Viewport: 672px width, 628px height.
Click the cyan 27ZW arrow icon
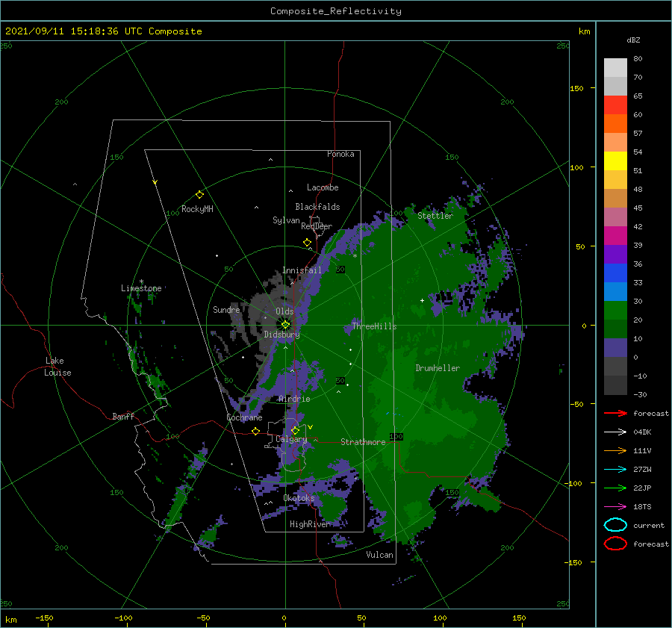tap(615, 470)
